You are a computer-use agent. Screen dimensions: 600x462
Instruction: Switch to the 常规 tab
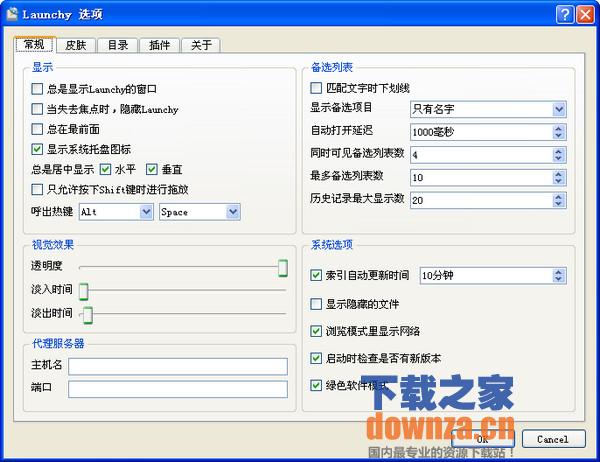(x=35, y=44)
